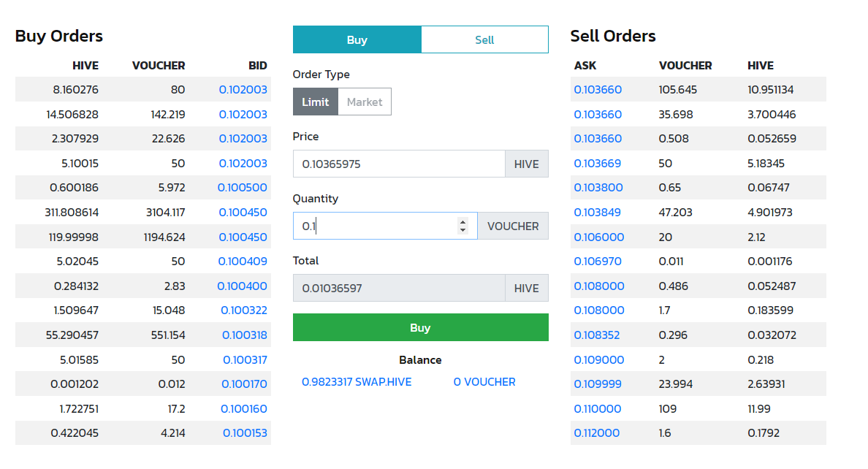Click the 0.103849 ask price

(598, 212)
